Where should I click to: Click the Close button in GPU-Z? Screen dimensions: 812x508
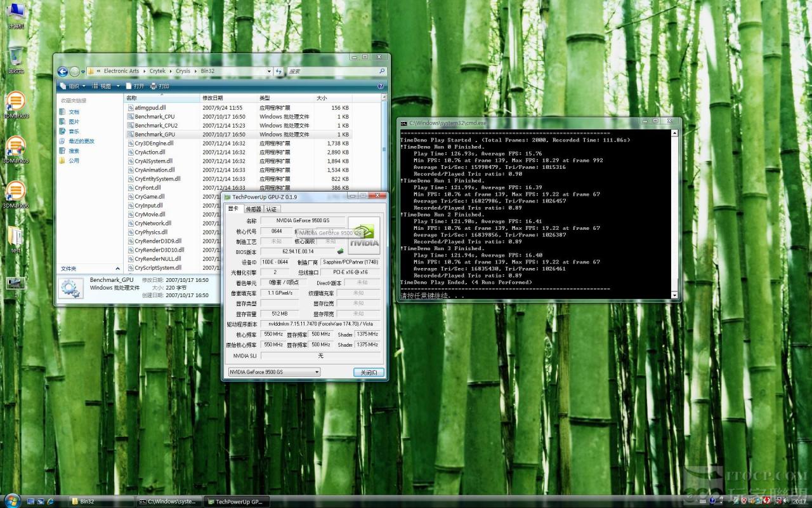point(369,372)
